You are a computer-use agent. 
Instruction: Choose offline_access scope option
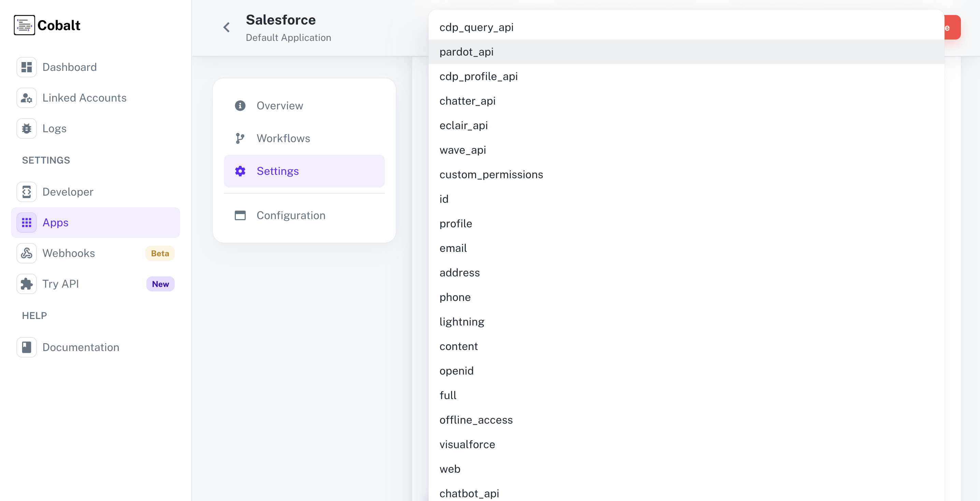coord(476,420)
